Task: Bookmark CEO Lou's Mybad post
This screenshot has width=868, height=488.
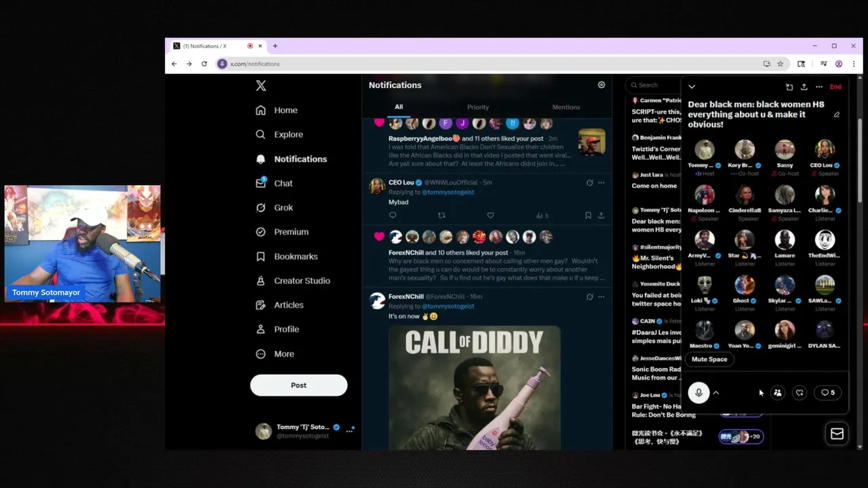Action: [588, 216]
